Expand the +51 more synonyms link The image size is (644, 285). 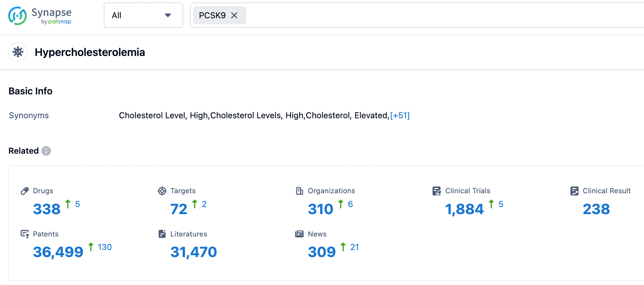coord(400,116)
